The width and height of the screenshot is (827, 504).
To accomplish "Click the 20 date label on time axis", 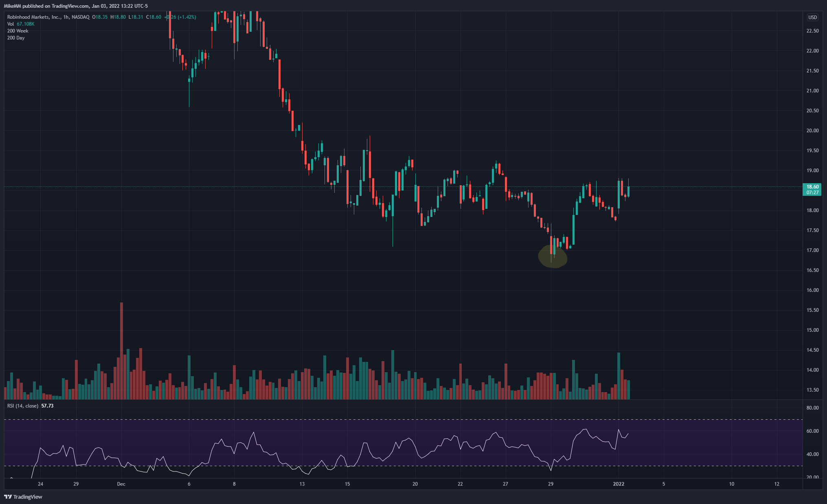I will [x=415, y=484].
